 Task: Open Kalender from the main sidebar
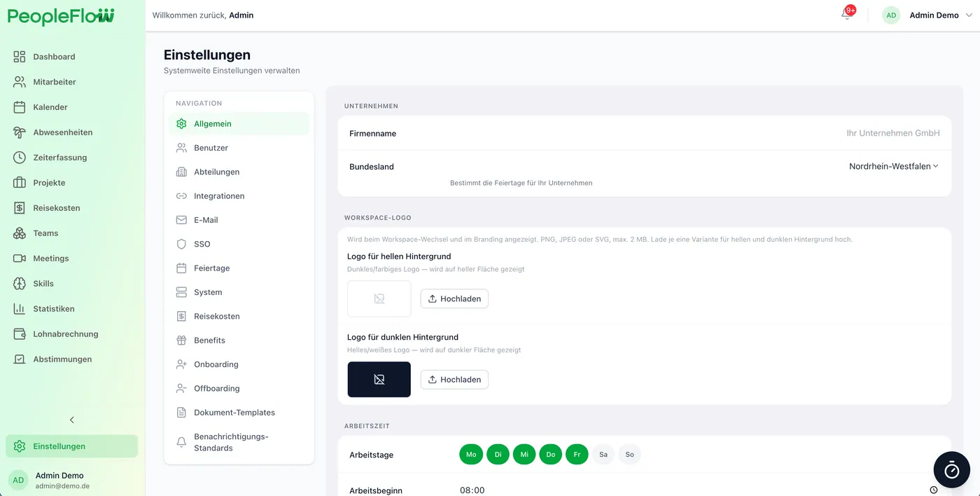(x=72, y=107)
